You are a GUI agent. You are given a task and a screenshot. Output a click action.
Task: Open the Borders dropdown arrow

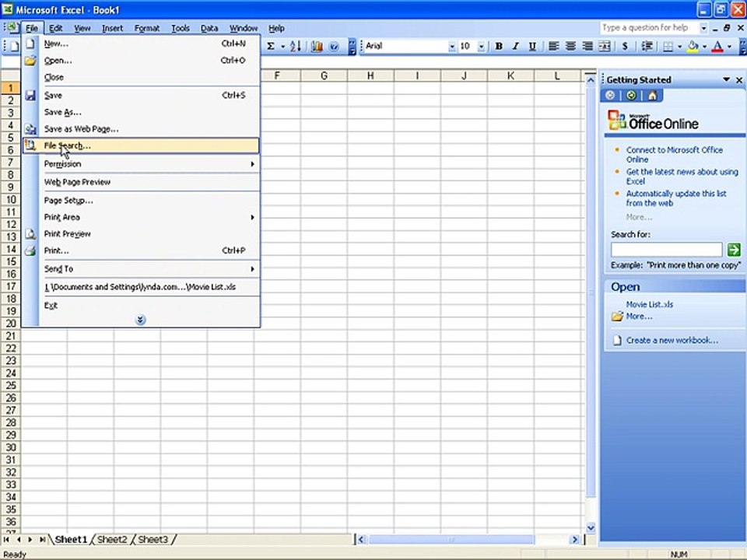pyautogui.click(x=679, y=46)
